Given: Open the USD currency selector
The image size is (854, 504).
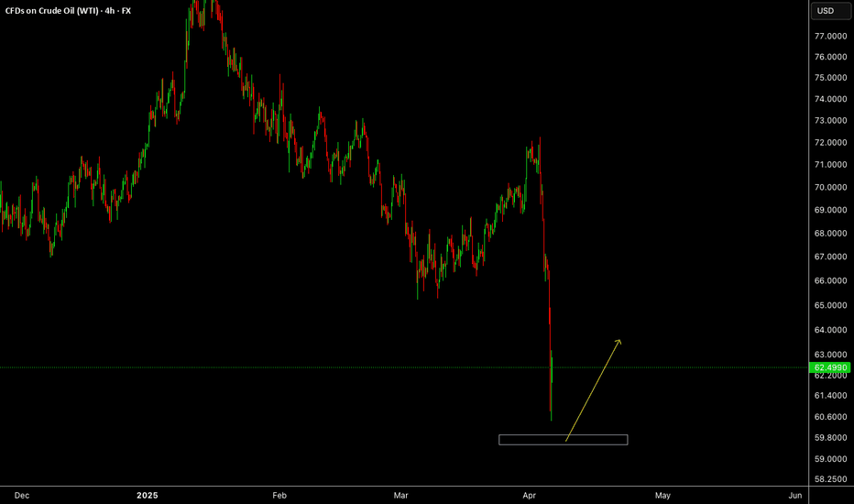Looking at the screenshot, I should (830, 11).
